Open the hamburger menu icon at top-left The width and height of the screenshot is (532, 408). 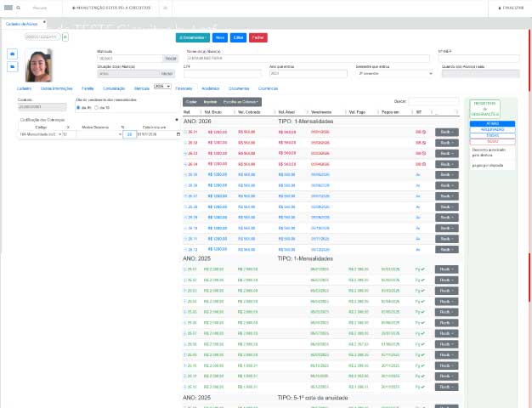pos(8,8)
